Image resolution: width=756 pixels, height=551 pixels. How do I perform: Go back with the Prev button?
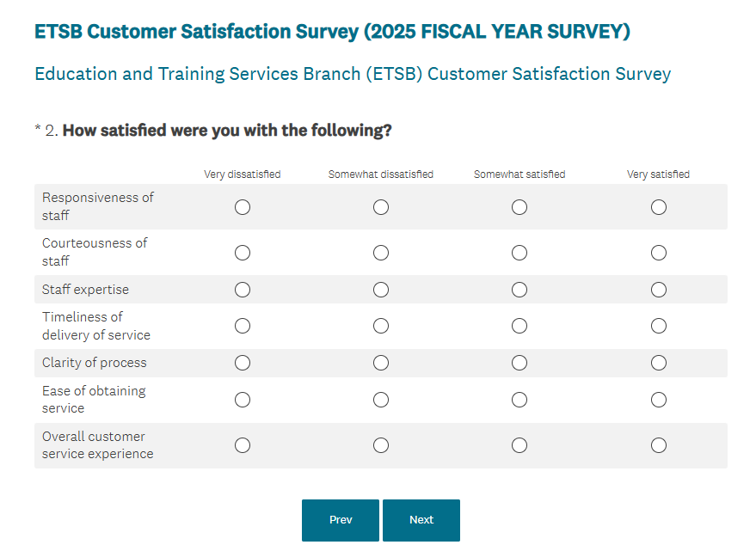[x=341, y=520]
